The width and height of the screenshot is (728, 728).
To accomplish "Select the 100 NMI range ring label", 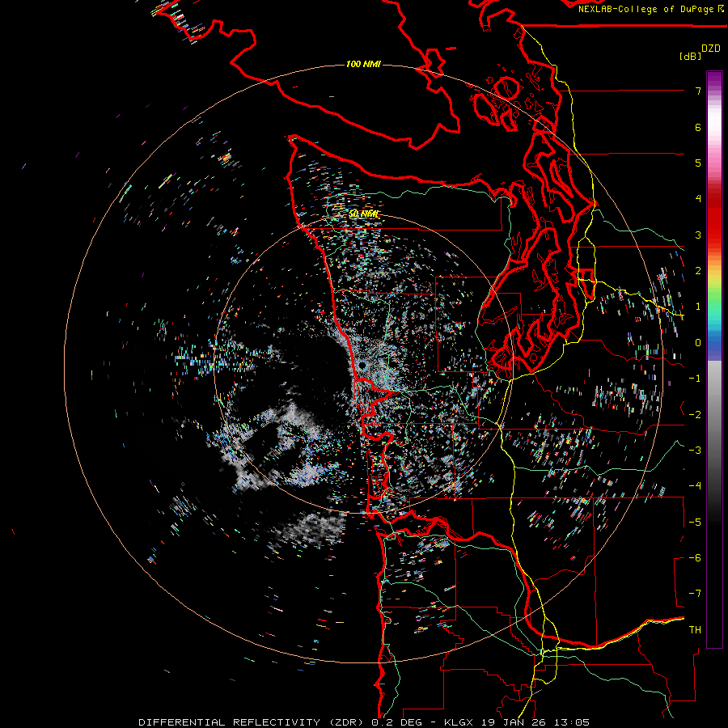I will click(x=363, y=64).
